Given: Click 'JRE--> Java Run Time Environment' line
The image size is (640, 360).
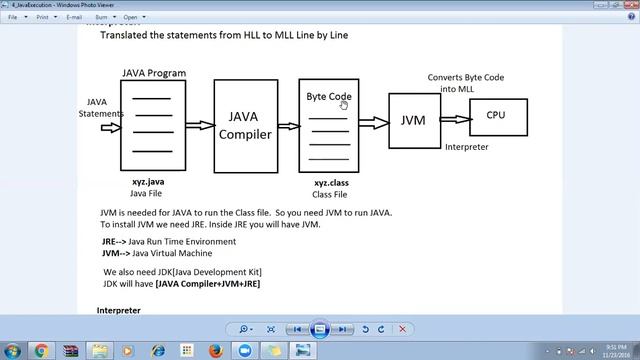Looking at the screenshot, I should pos(169,242).
